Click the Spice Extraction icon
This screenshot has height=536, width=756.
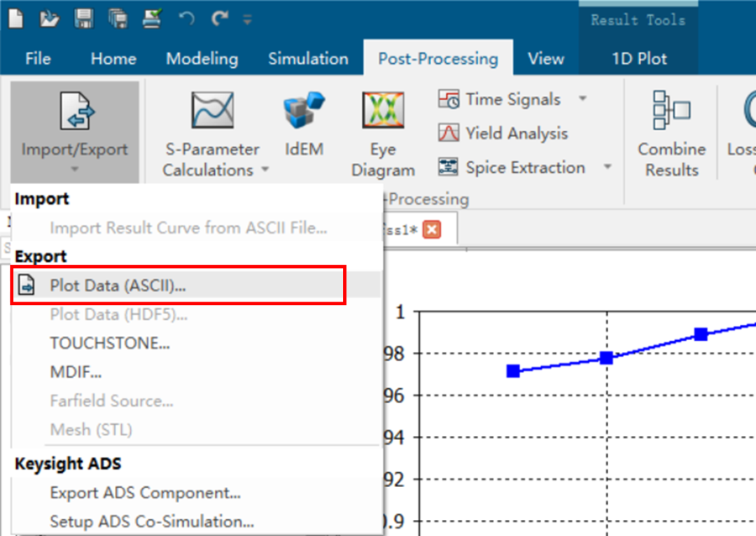coord(449,167)
